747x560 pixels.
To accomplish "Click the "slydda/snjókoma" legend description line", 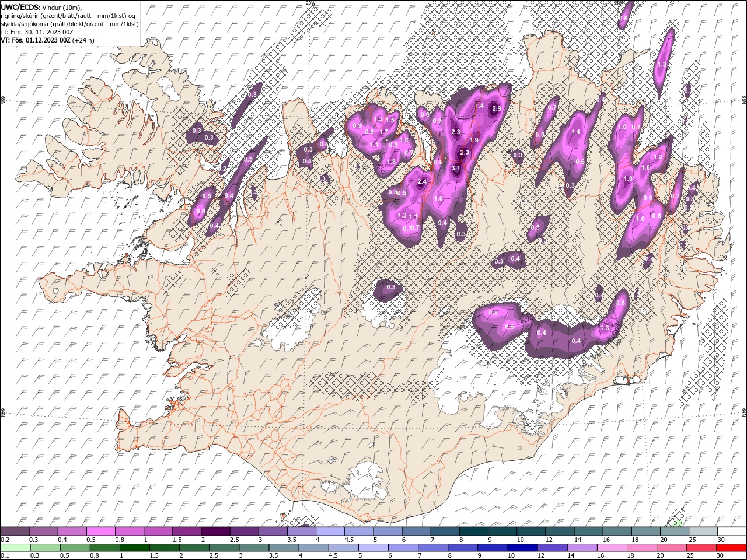I will 69,24.
